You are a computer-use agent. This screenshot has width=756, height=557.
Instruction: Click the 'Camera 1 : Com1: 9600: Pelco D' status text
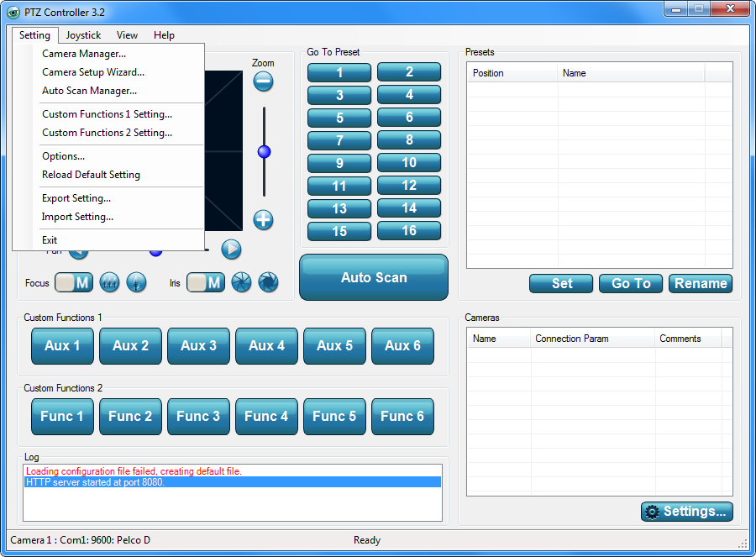(x=81, y=540)
